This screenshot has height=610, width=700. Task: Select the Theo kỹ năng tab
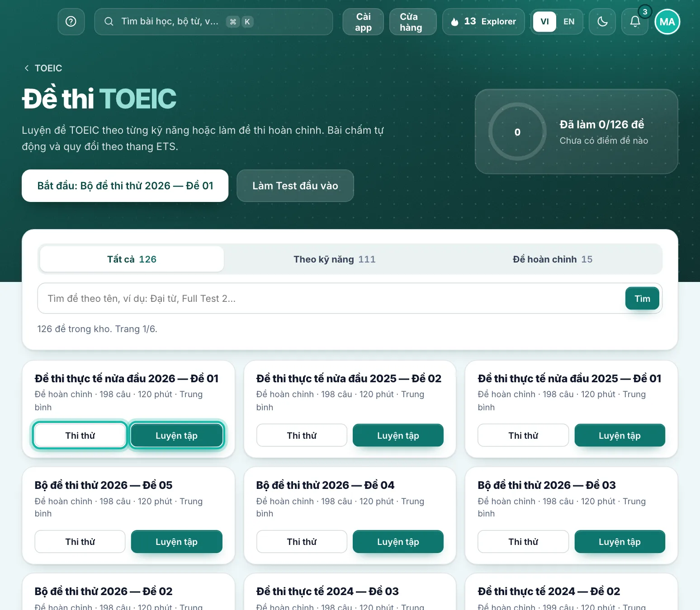[x=335, y=259]
